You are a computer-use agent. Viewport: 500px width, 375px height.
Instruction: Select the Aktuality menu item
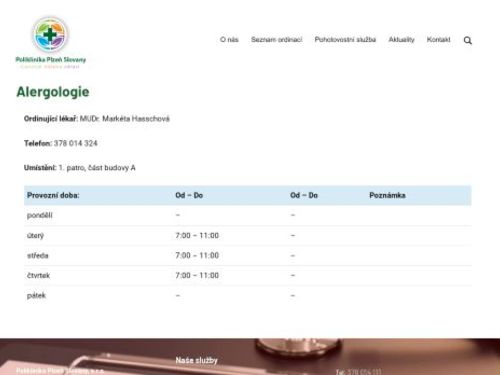tap(401, 40)
